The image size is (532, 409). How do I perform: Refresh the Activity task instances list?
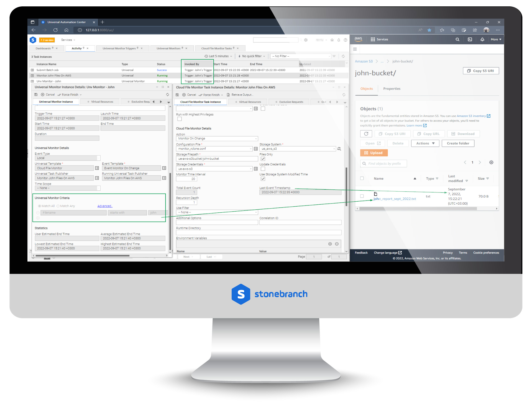point(343,56)
